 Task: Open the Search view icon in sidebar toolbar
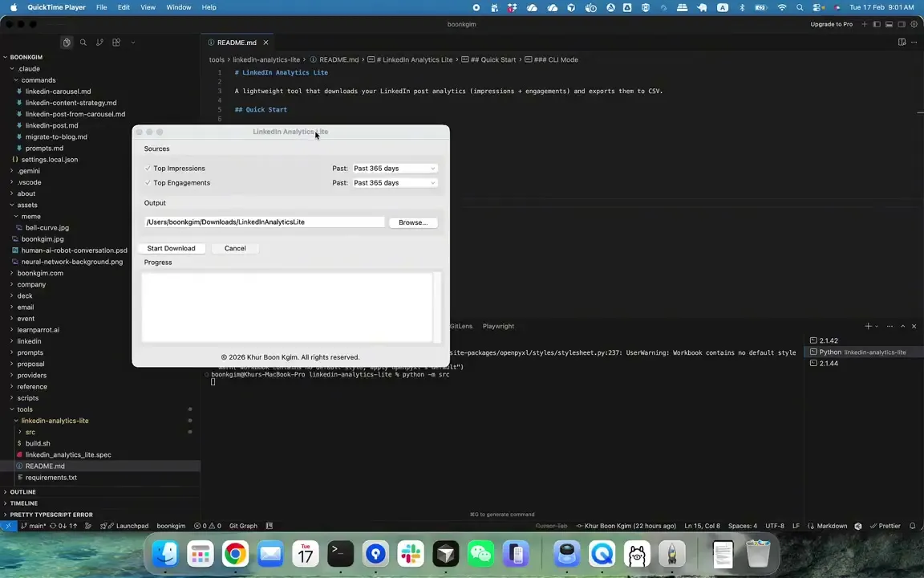(x=83, y=43)
